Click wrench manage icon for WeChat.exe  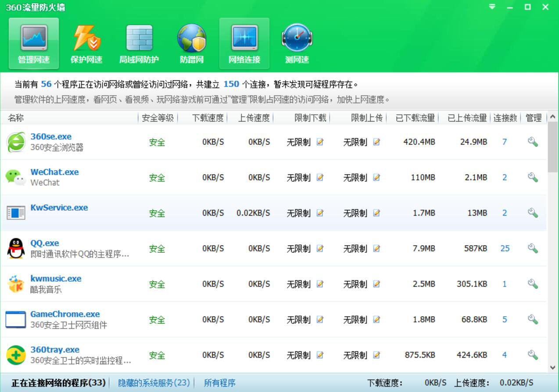point(533,177)
